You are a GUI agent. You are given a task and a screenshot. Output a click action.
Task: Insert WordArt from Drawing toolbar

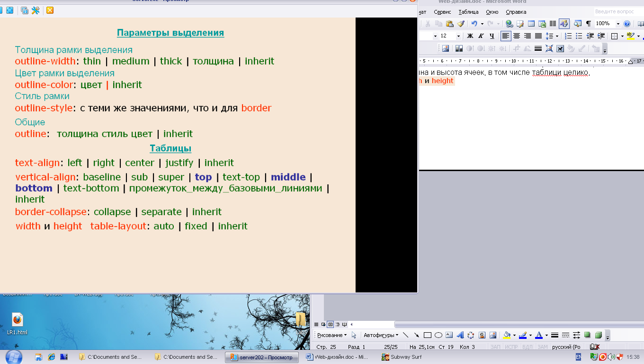point(460,335)
